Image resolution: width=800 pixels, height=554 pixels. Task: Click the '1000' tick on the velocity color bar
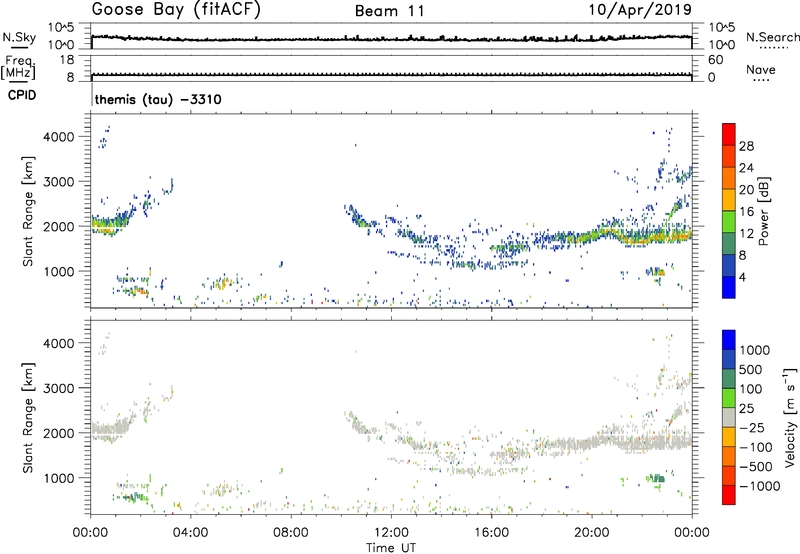tap(754, 350)
